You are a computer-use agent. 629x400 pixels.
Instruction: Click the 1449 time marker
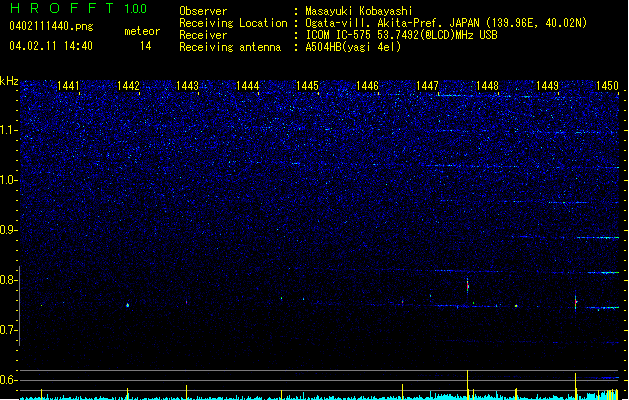click(x=547, y=86)
